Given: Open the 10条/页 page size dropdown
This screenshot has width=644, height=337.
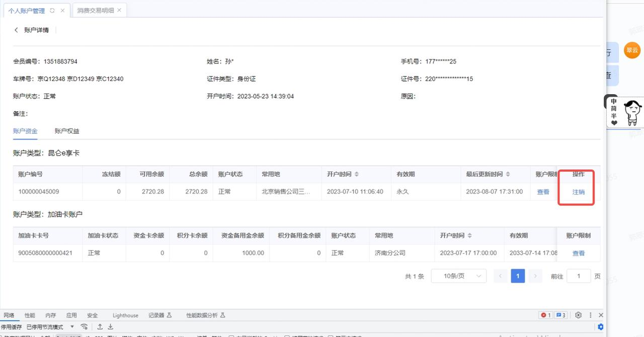Looking at the screenshot, I should coord(458,276).
